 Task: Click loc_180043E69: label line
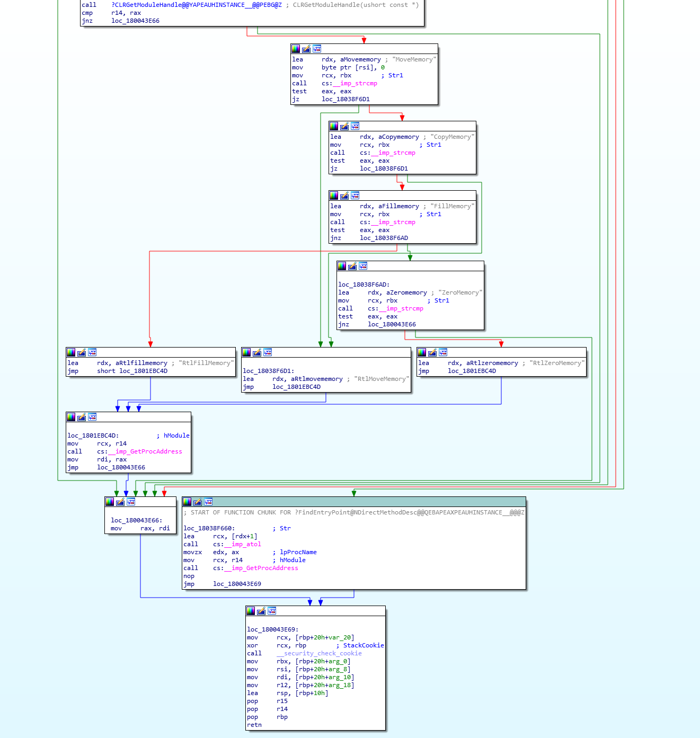(x=273, y=629)
